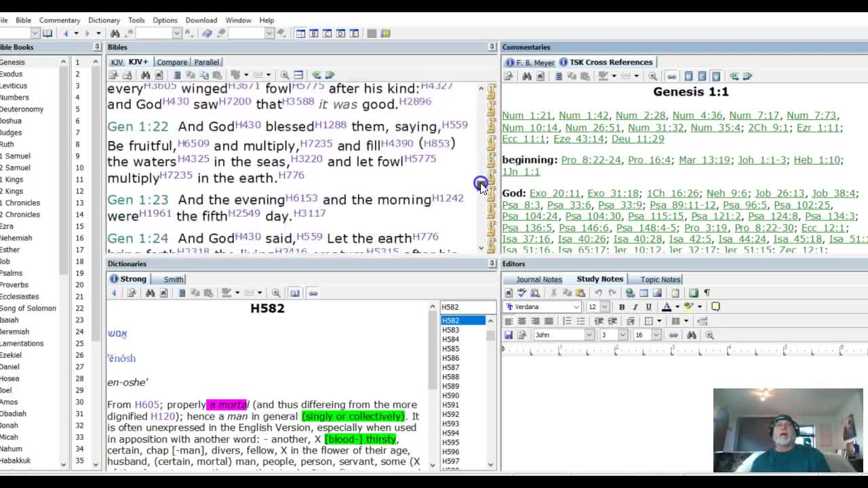Click the paragraph marks (¶) icon
The image size is (868, 488).
tap(707, 293)
